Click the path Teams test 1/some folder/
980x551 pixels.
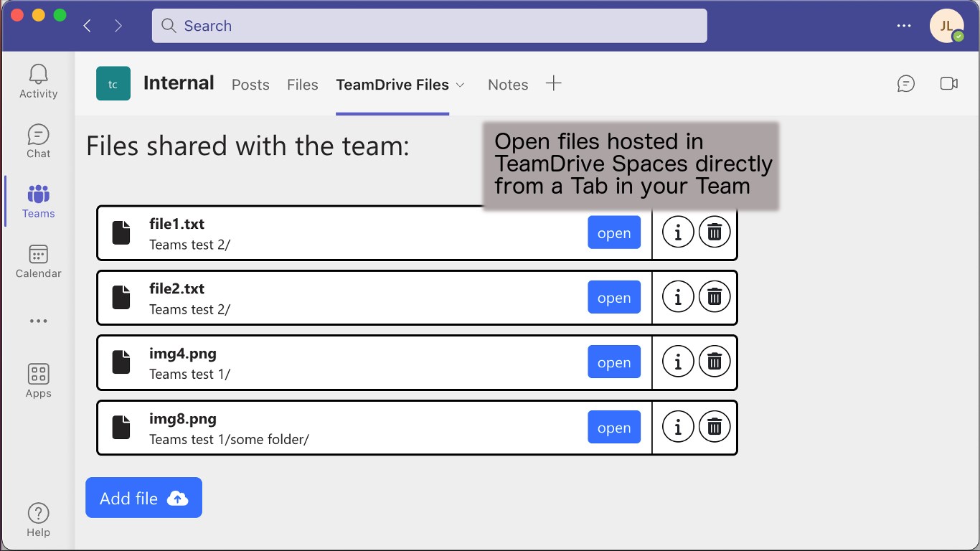click(229, 439)
